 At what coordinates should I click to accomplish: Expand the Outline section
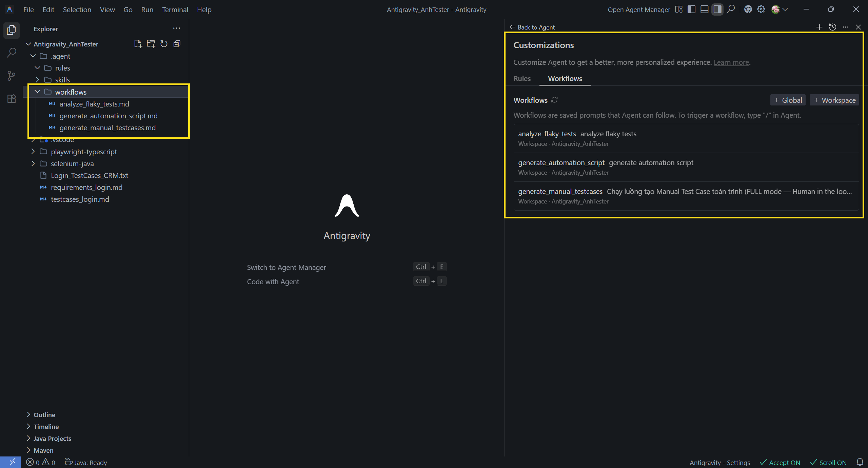[x=44, y=415]
